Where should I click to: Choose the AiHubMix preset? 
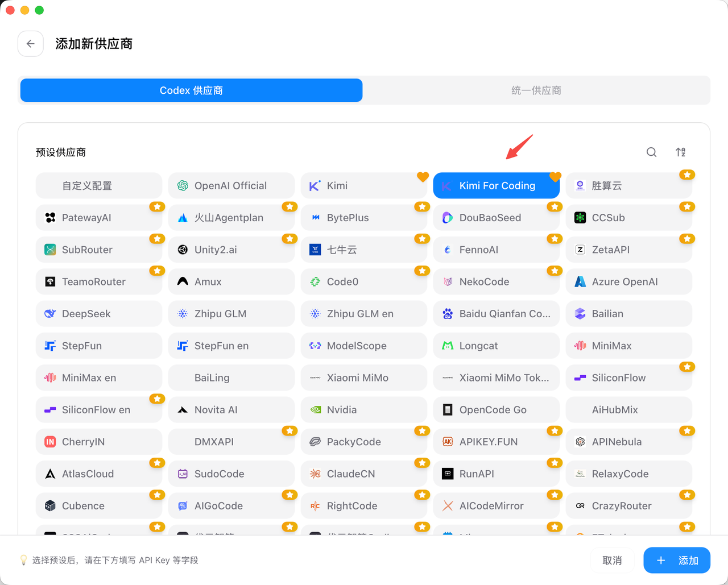(x=629, y=410)
